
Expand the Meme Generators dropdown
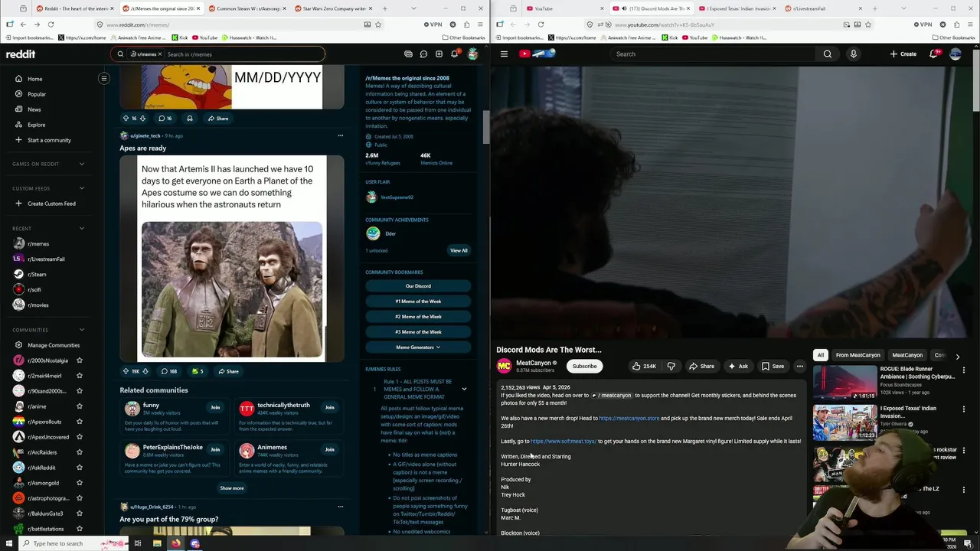click(x=418, y=347)
